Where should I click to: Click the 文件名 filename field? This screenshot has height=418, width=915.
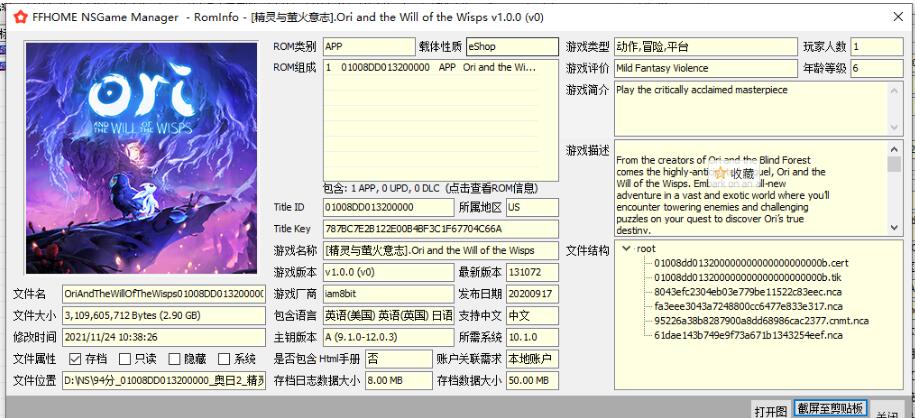click(x=163, y=294)
